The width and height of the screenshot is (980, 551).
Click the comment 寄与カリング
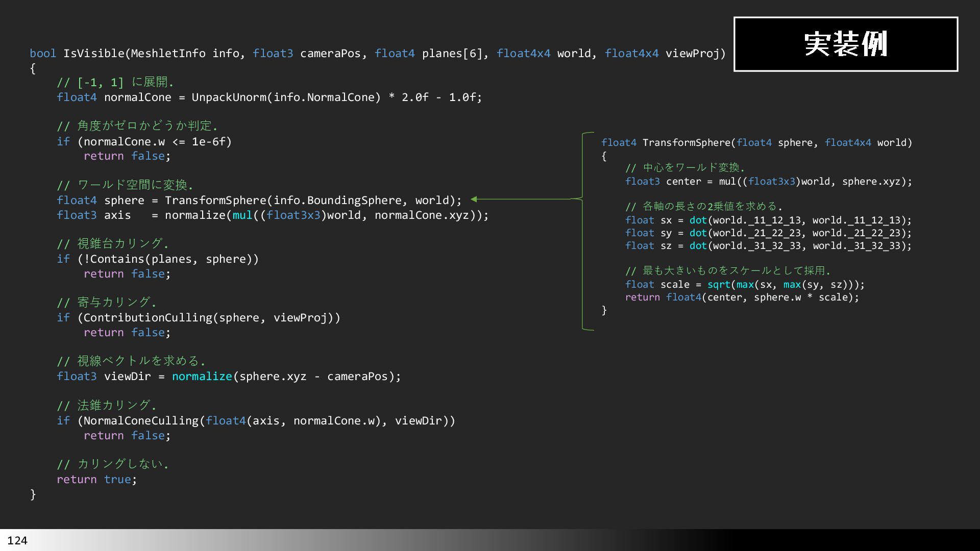(x=107, y=302)
